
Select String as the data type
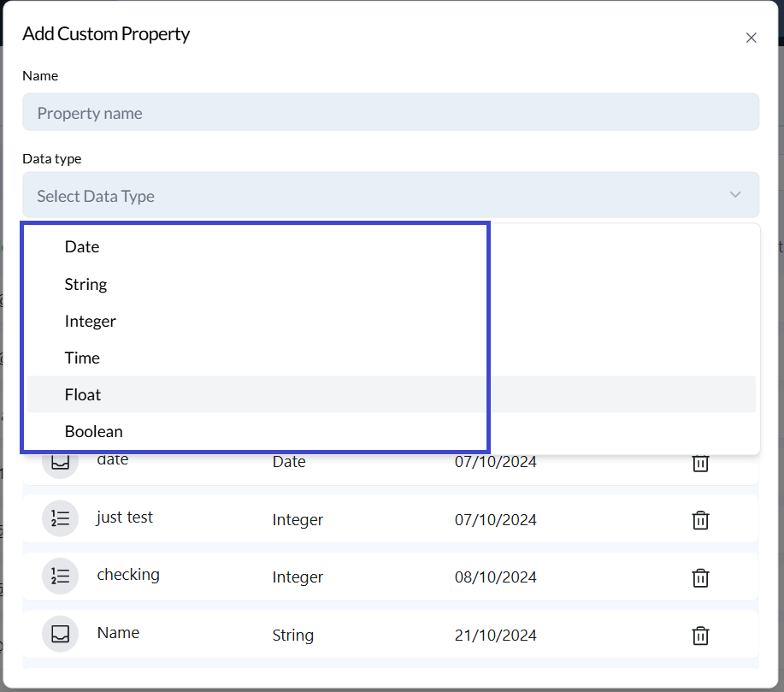click(85, 284)
